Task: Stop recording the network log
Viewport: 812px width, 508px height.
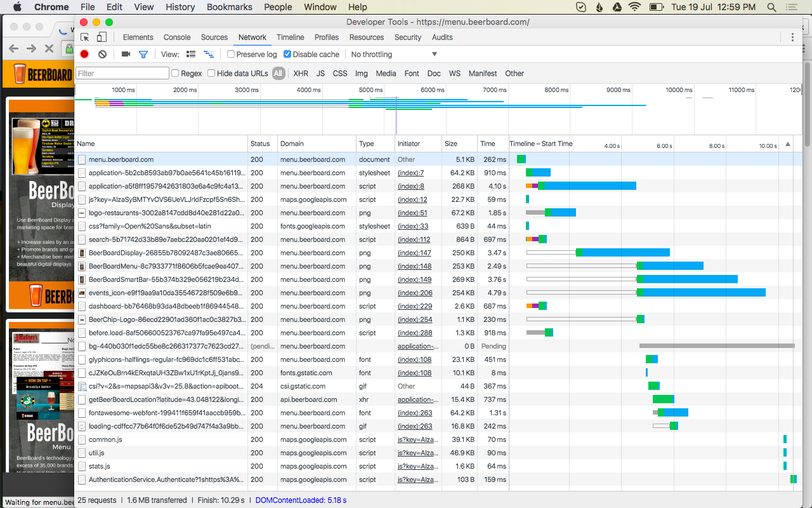Action: [84, 55]
